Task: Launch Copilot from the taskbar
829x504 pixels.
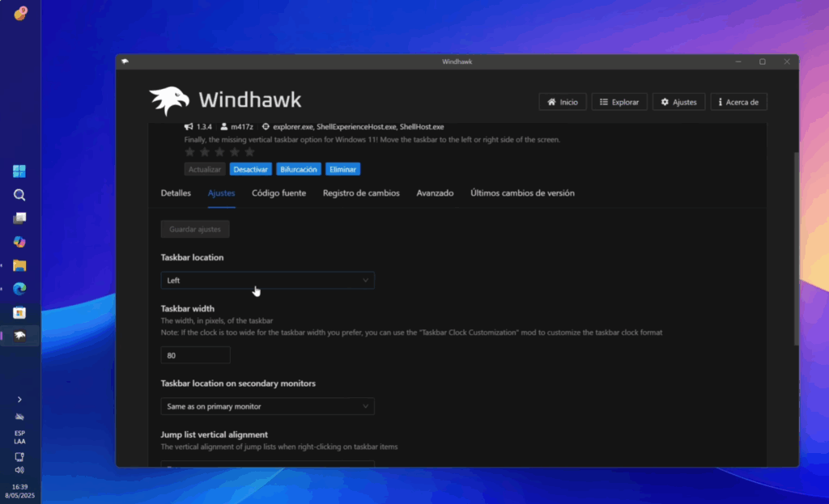Action: [x=19, y=242]
